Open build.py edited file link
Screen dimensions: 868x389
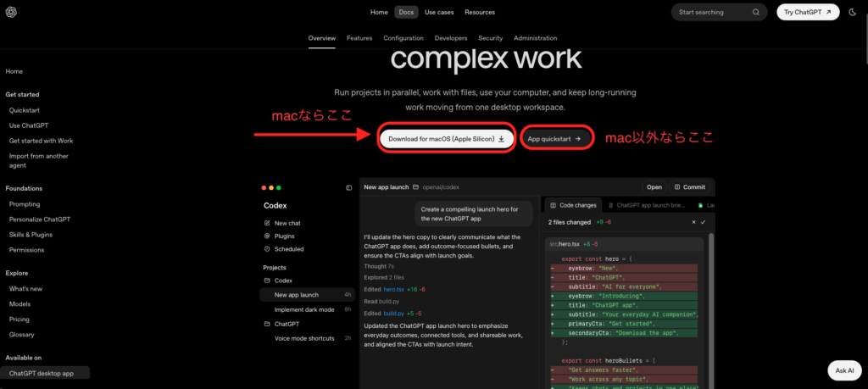pyautogui.click(x=393, y=314)
